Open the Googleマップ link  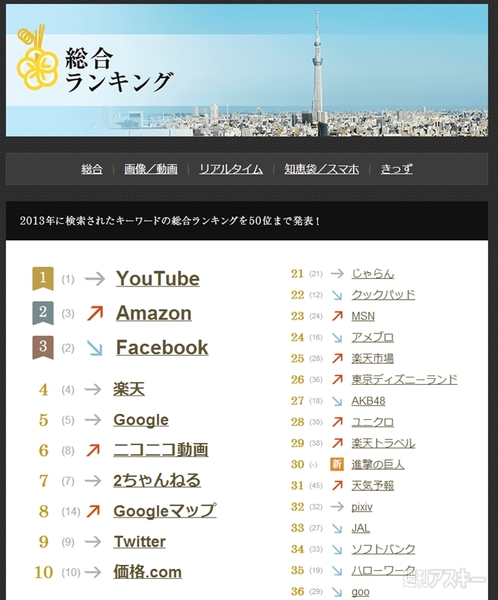coord(165,511)
